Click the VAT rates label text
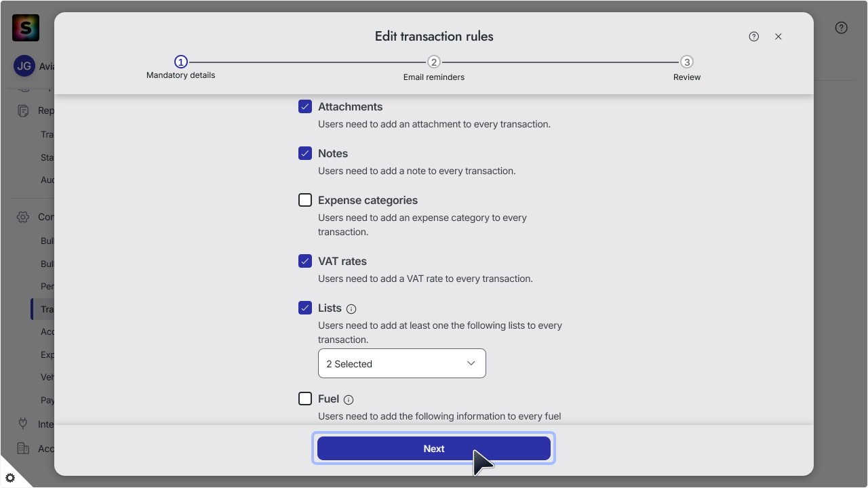This screenshot has width=868, height=488. (x=342, y=261)
